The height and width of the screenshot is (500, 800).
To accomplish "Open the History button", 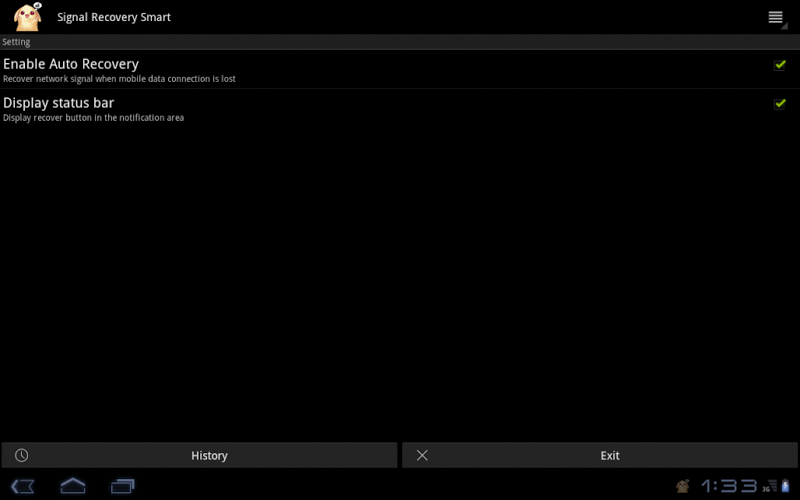I will (x=199, y=455).
